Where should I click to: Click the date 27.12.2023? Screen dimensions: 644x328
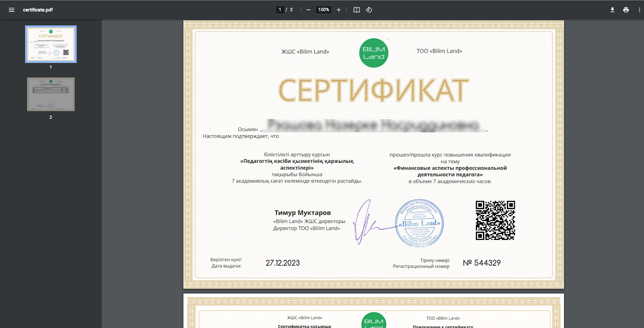283,263
